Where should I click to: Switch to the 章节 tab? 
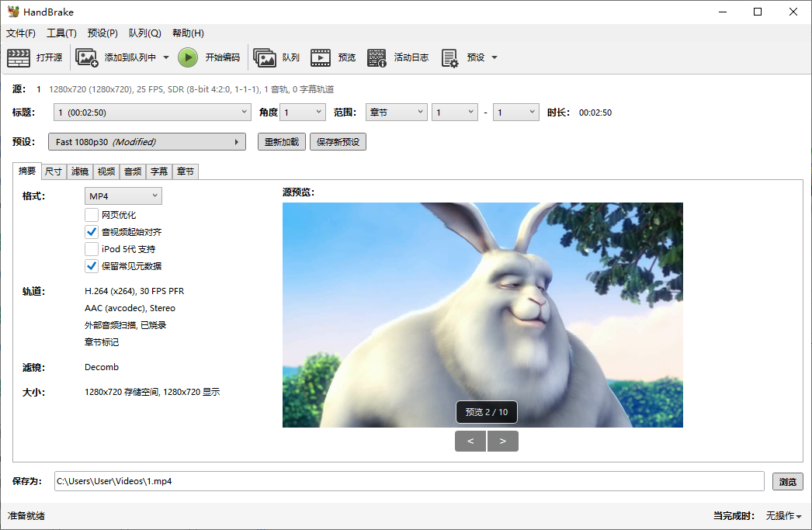[x=186, y=171]
